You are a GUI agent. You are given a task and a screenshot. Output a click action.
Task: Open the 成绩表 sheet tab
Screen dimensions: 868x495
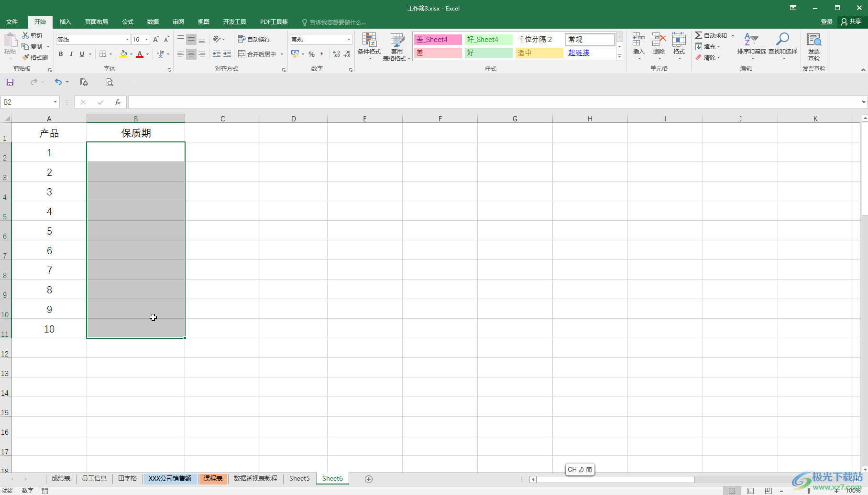(61, 478)
